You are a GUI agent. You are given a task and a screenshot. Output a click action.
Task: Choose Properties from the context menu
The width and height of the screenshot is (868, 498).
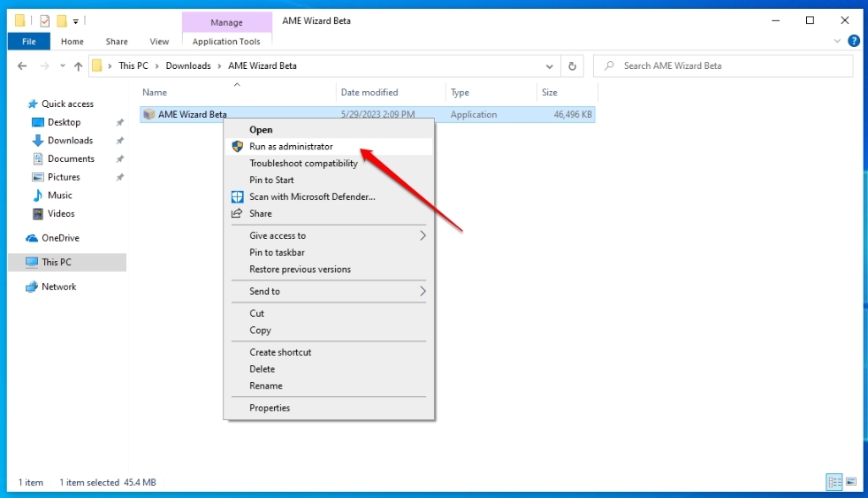270,408
